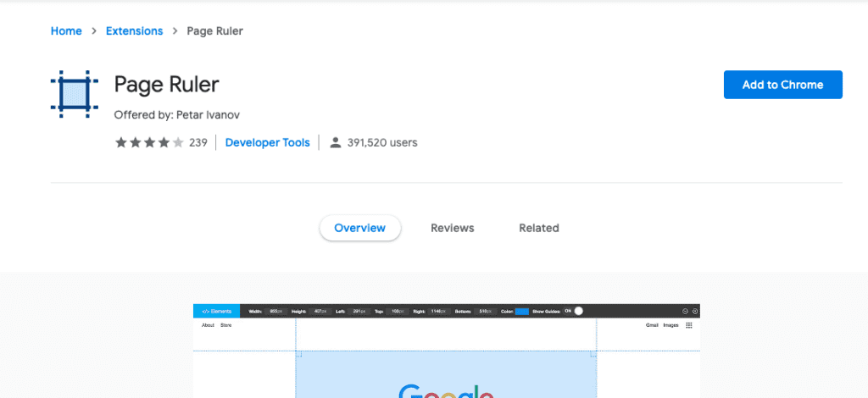
Task: Click the down-chevron icon in preview toolbar
Action: 685,312
